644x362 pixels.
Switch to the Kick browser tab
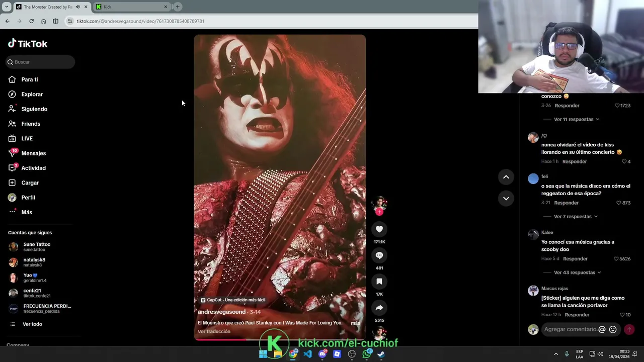(x=132, y=7)
